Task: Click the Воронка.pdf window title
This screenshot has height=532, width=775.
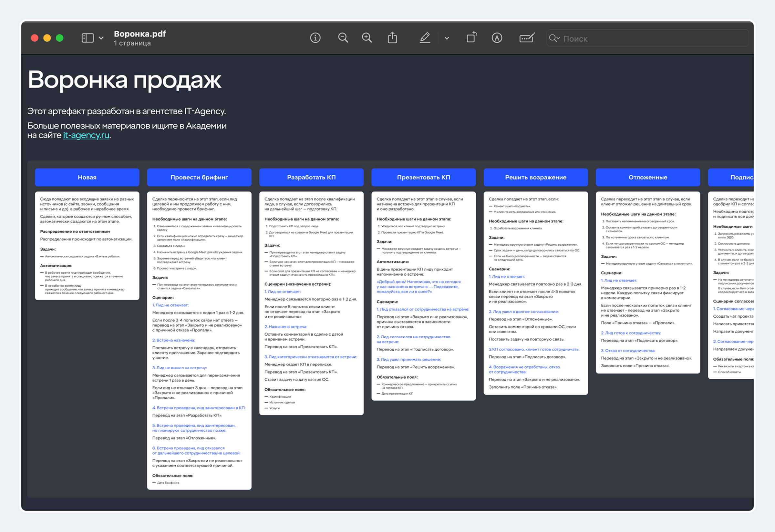Action: [140, 34]
